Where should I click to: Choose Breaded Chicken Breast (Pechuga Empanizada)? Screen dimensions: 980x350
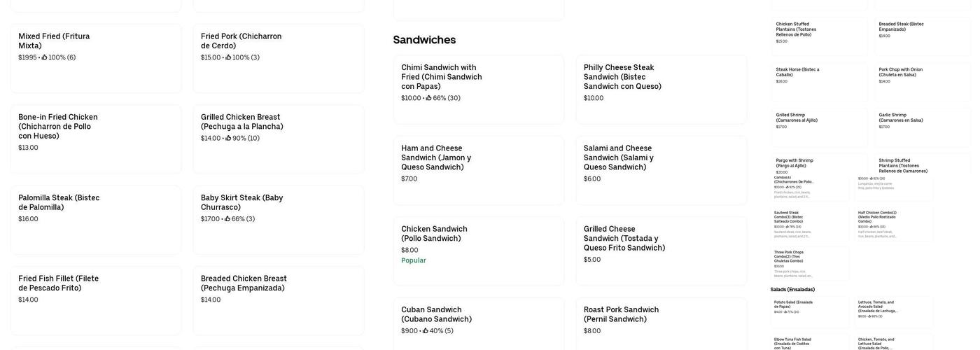(x=279, y=300)
